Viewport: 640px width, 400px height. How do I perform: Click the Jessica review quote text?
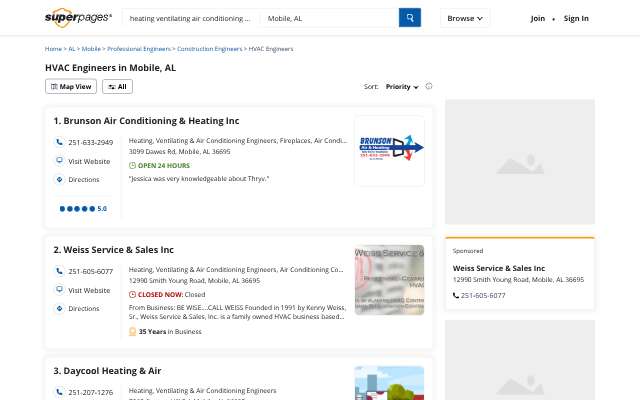199,178
